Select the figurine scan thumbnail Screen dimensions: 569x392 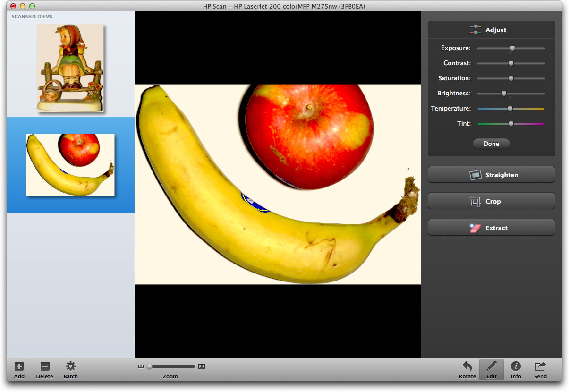coord(70,68)
